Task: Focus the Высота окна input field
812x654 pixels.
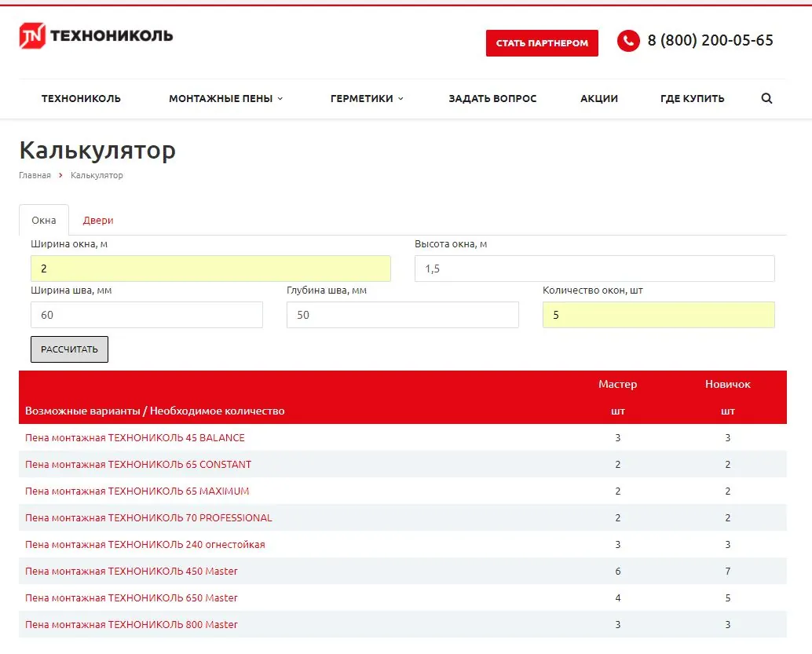Action: [594, 269]
